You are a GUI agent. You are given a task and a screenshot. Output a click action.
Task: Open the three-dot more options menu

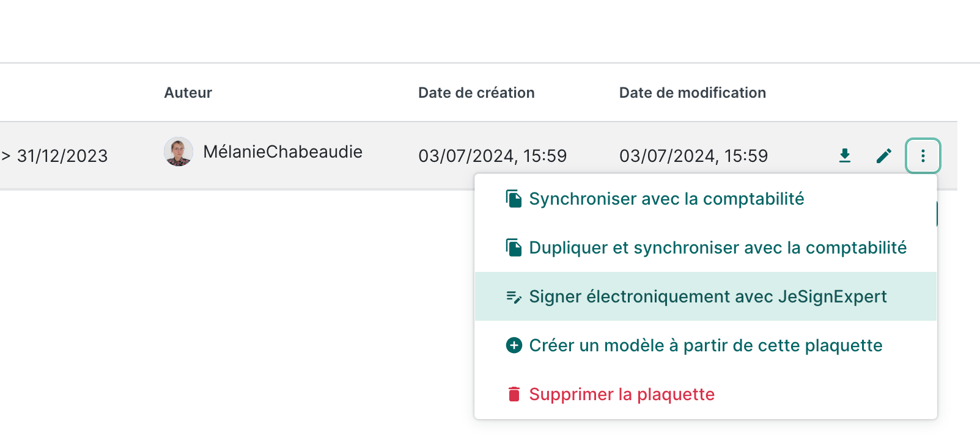tap(923, 156)
